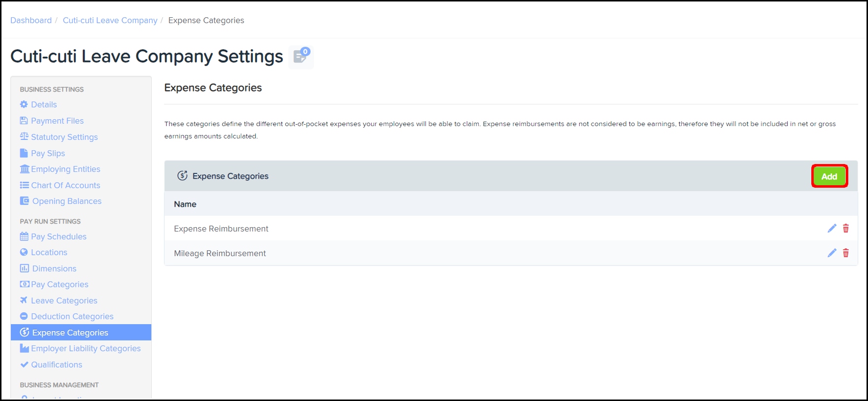Select Deduction Categories in the sidebar

[72, 316]
